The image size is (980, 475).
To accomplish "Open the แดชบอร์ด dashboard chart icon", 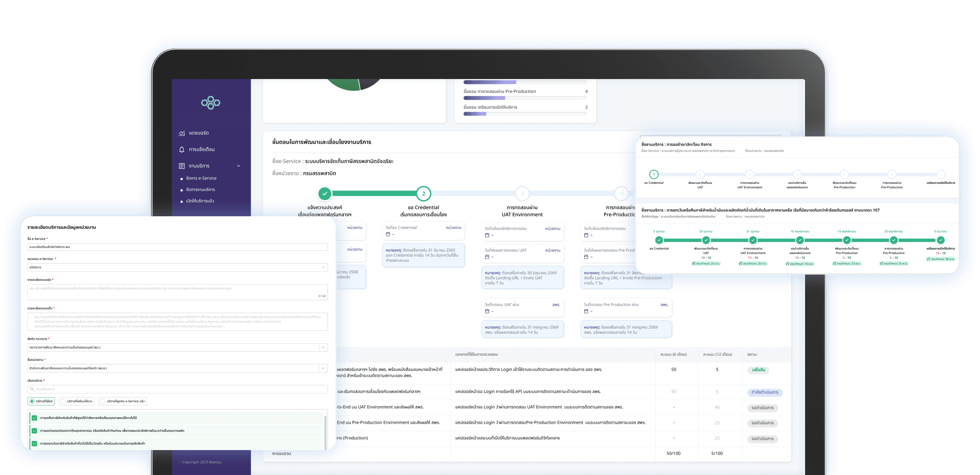I will (182, 133).
